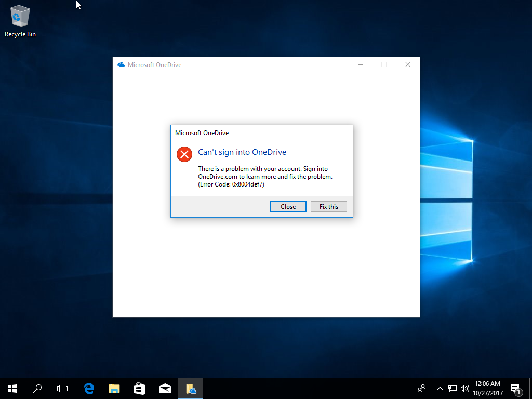
Task: Open the Recycle Bin desktop icon
Action: 20,21
